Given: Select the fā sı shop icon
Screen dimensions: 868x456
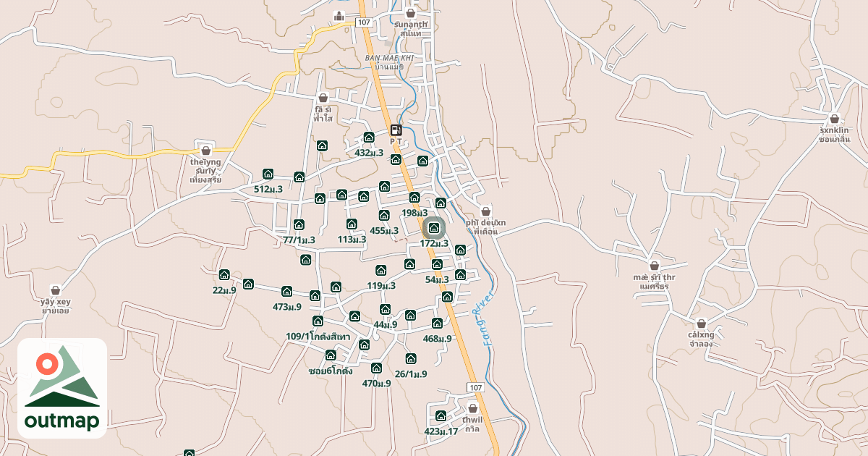Looking at the screenshot, I should click(x=323, y=98).
